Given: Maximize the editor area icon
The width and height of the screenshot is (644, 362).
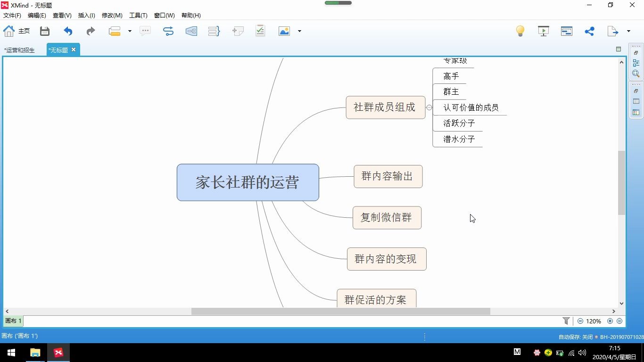Looking at the screenshot, I should pos(619,49).
